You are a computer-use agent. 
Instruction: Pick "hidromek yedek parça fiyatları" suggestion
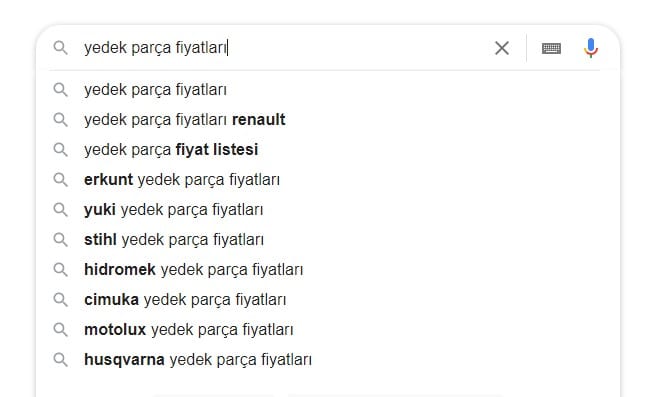point(328,269)
